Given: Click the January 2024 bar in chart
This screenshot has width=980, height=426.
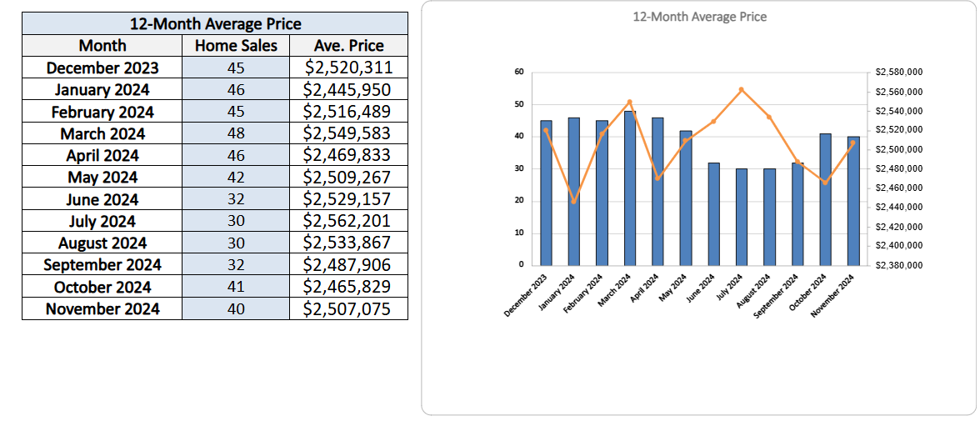Looking at the screenshot, I should [573, 192].
